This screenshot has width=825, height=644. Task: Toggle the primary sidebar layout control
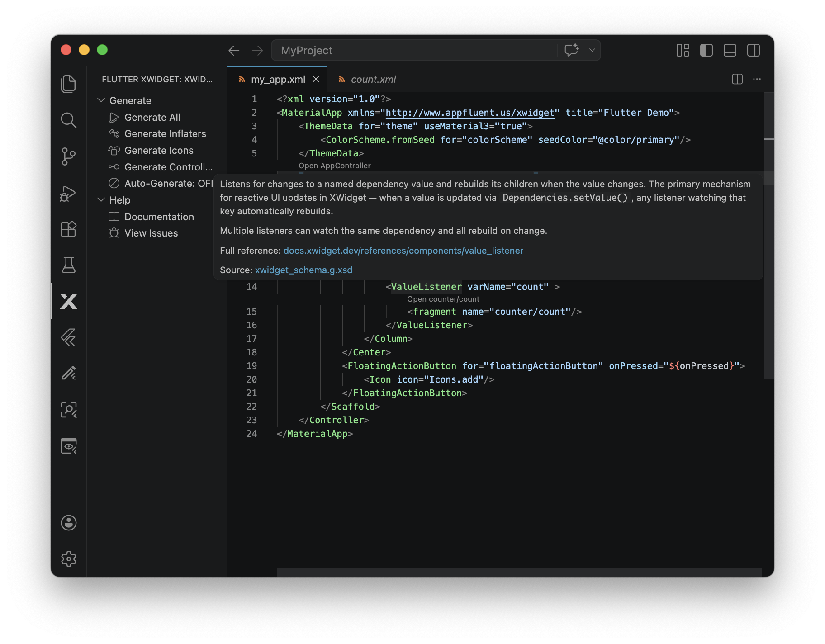tap(706, 50)
